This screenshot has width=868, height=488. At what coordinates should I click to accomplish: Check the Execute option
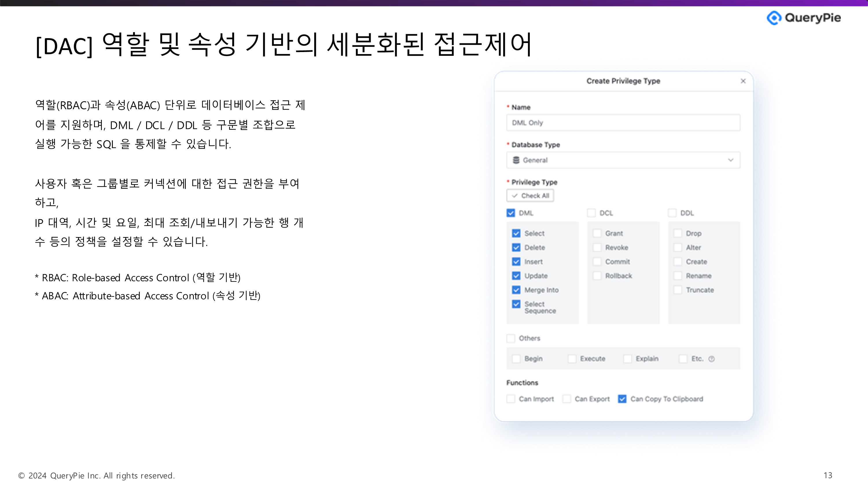point(572,359)
